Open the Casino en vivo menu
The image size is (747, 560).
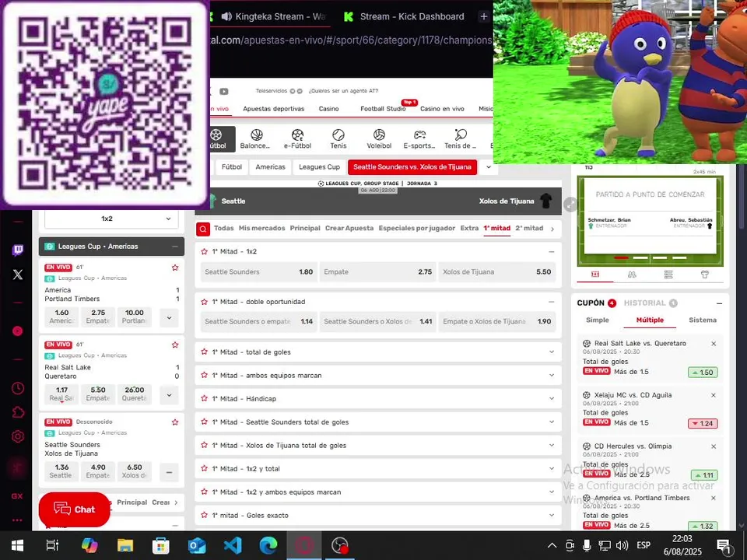(x=442, y=109)
